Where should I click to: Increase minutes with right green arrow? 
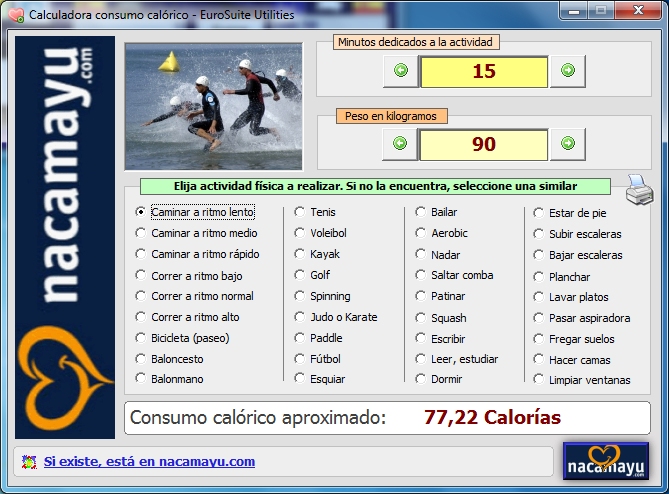click(x=567, y=71)
